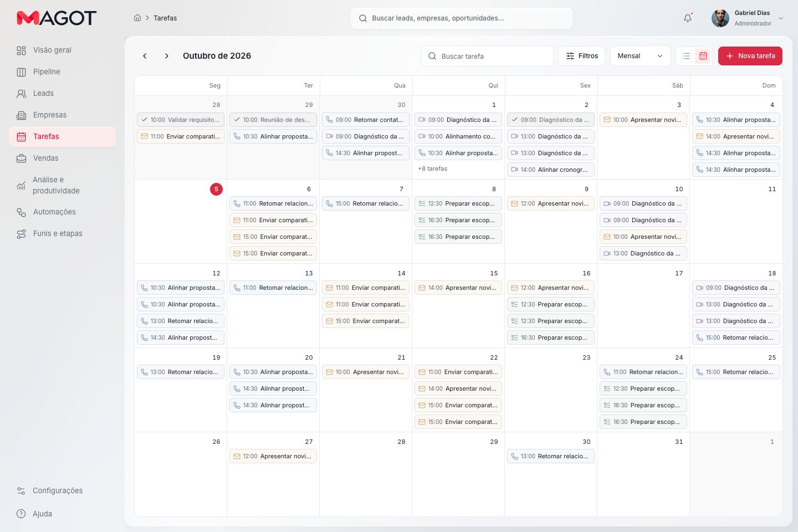Switch to list view icon

pos(686,56)
